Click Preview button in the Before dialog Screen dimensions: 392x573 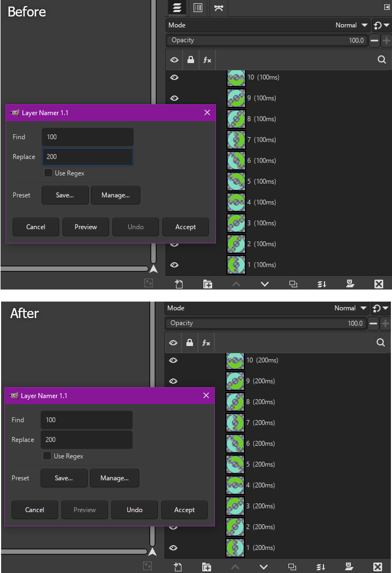coord(86,227)
